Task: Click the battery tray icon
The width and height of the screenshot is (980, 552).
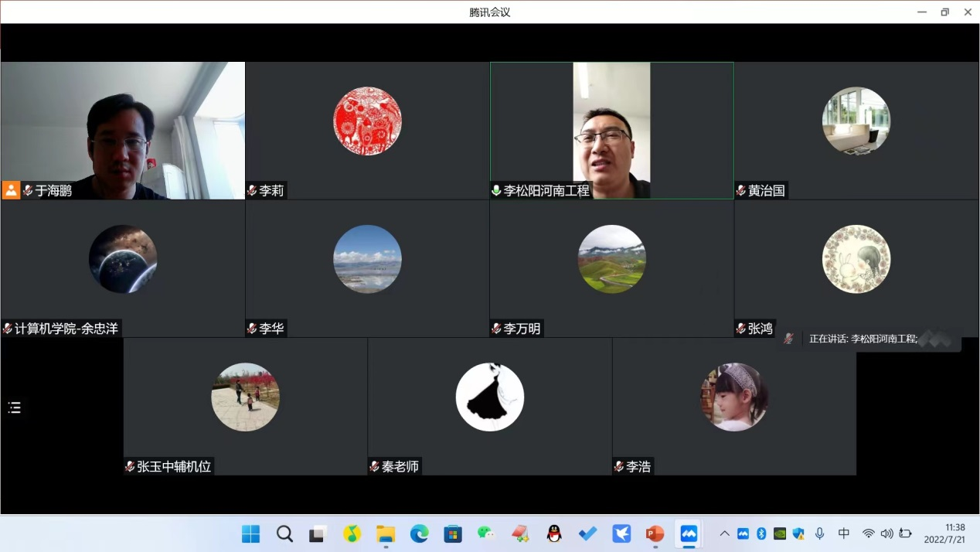Action: 905,533
